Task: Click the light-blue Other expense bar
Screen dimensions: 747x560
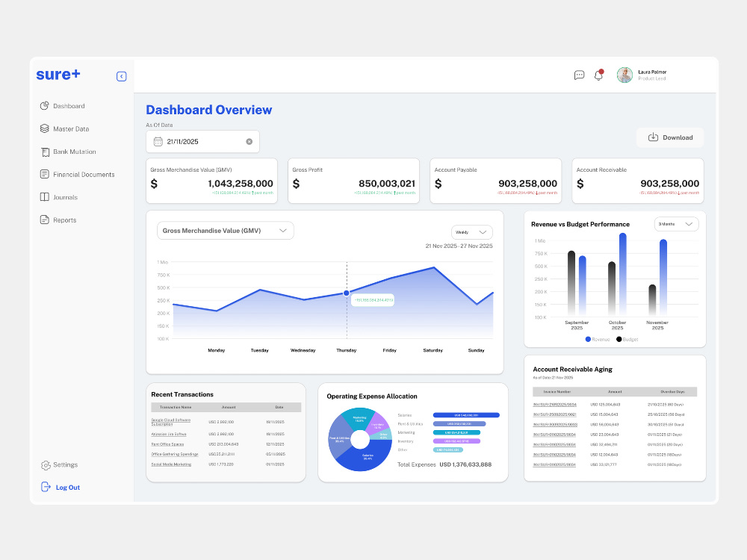Action: click(x=447, y=449)
